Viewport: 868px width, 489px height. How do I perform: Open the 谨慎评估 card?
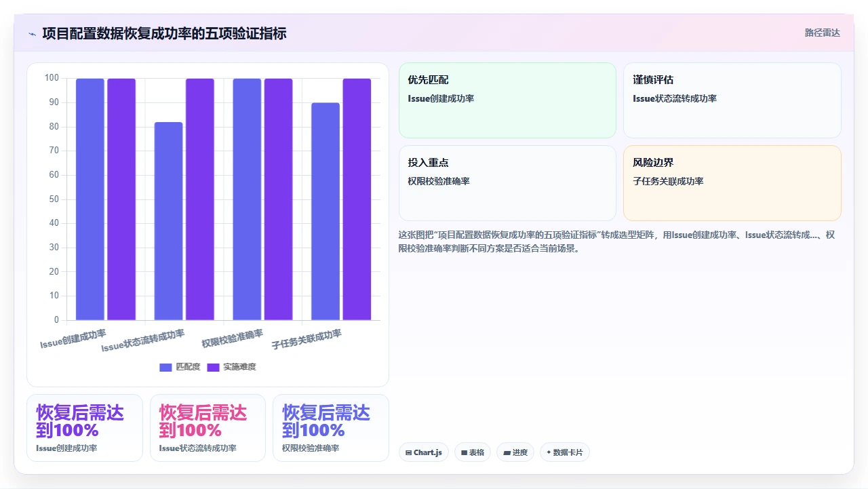tap(732, 100)
